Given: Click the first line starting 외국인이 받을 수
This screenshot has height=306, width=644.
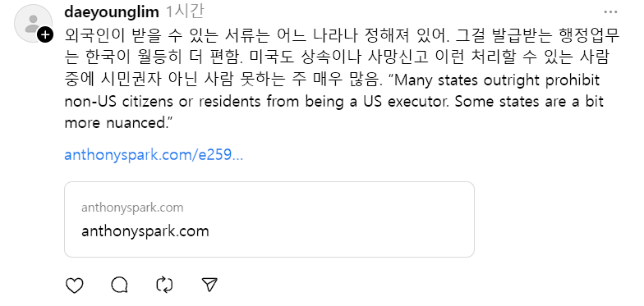Looking at the screenshot, I should pos(342,36).
